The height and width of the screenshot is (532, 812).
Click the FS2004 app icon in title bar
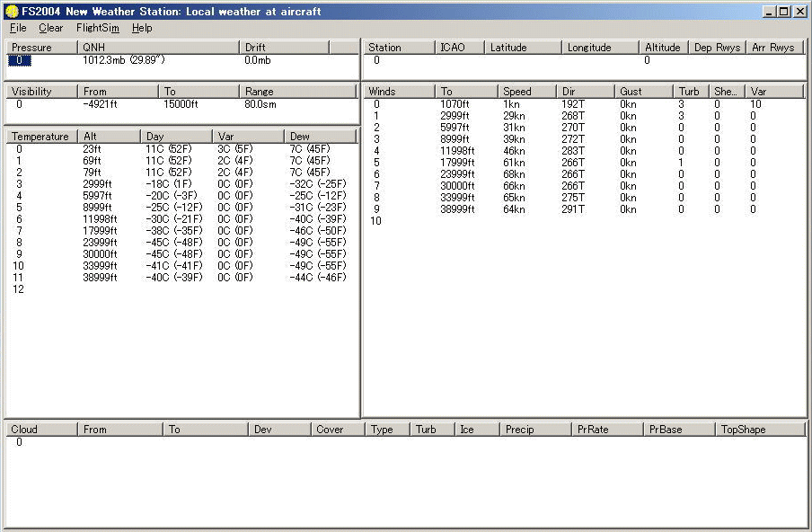(12, 12)
